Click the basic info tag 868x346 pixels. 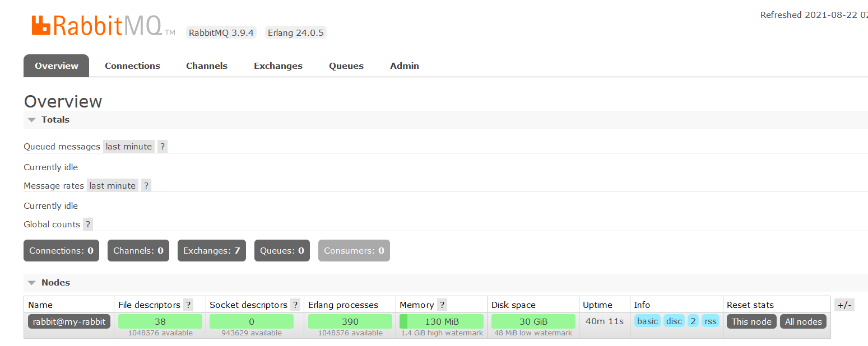(648, 321)
